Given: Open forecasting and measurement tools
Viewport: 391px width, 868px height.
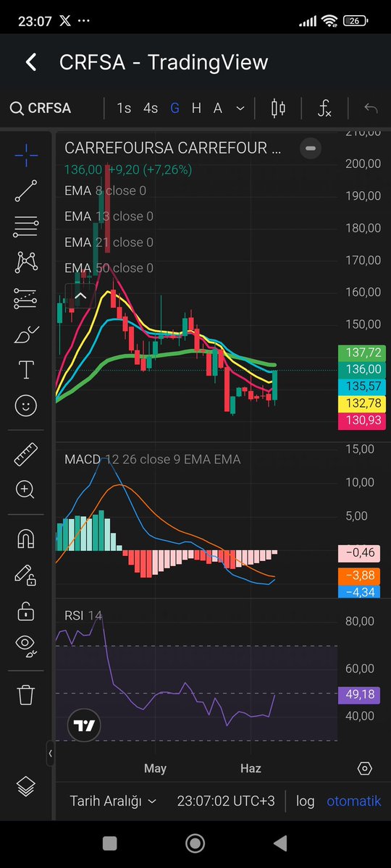Looking at the screenshot, I should [26, 298].
